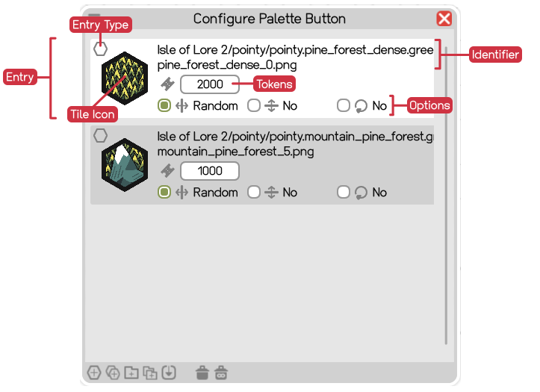
Task: Click the vertical scrollbar of the entry list
Action: (x=446, y=195)
